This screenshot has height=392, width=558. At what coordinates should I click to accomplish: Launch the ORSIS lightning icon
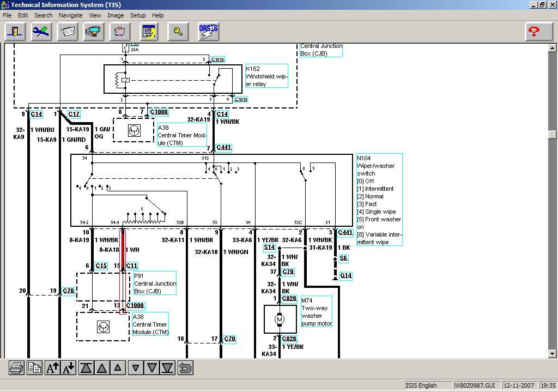click(208, 32)
